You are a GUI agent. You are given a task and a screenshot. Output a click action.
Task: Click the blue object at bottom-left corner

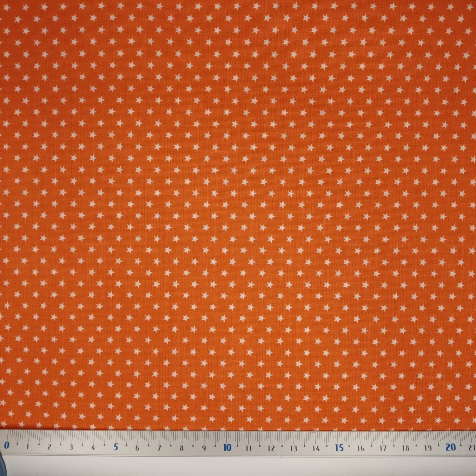[3, 466]
